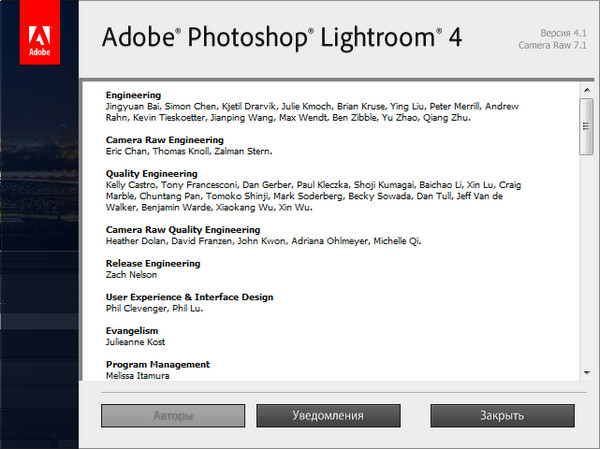
Task: Click the Camera Raw Quality Engineering heading
Action: click(185, 230)
